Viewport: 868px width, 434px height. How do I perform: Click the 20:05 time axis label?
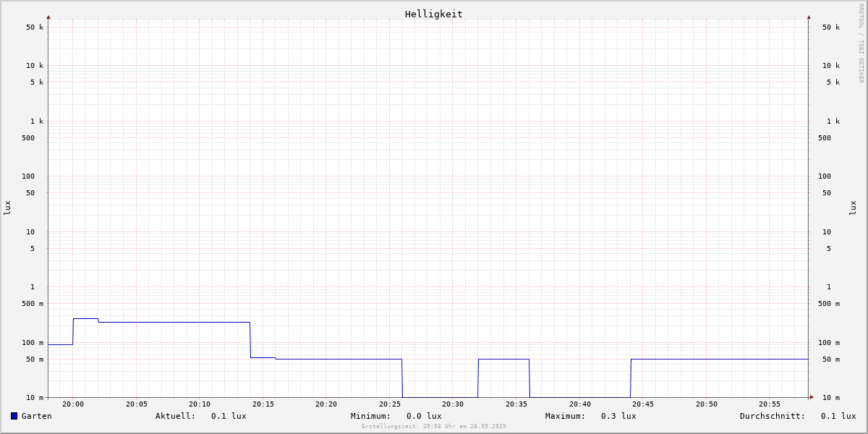(x=137, y=404)
